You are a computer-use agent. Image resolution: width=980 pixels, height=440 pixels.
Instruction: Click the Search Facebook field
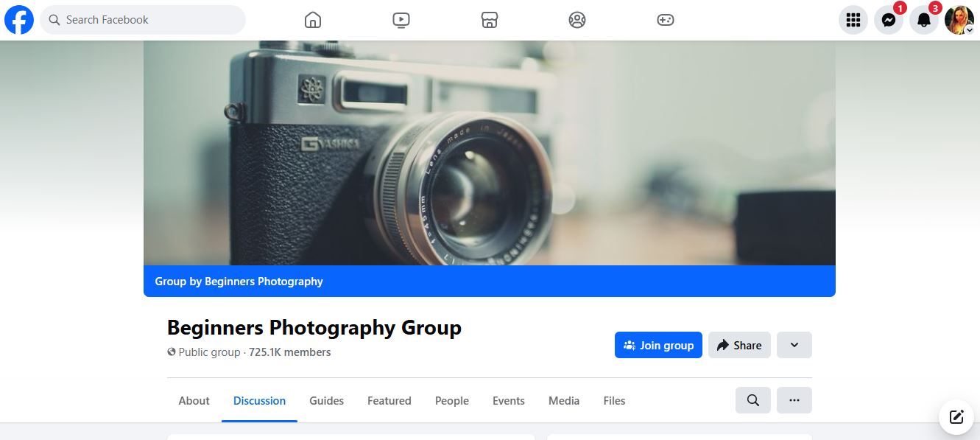pos(142,20)
